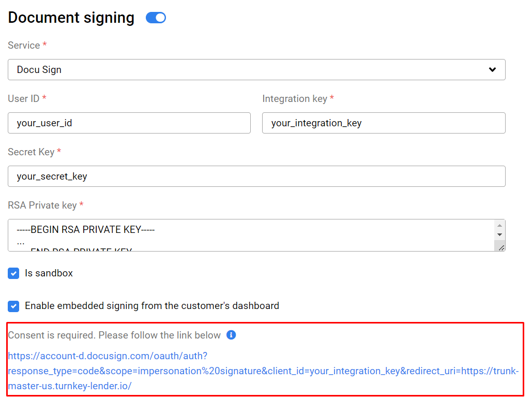Uncheck the Is sandbox checkbox
The height and width of the screenshot is (397, 532).
point(13,273)
